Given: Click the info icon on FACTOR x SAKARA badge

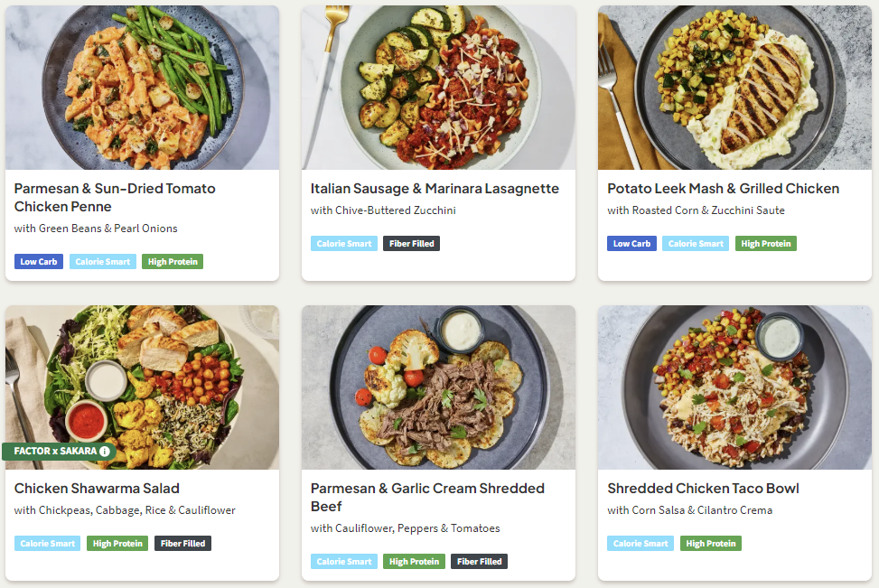Looking at the screenshot, I should tap(105, 451).
